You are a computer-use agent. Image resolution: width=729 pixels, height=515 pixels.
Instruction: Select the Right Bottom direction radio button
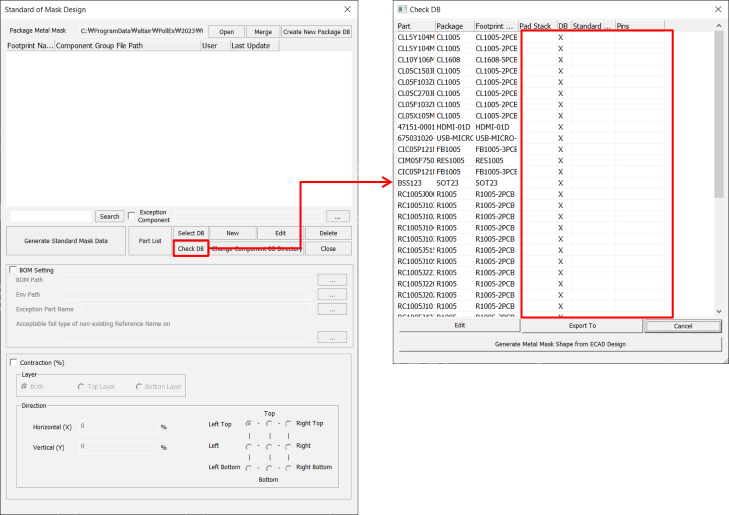(x=289, y=467)
